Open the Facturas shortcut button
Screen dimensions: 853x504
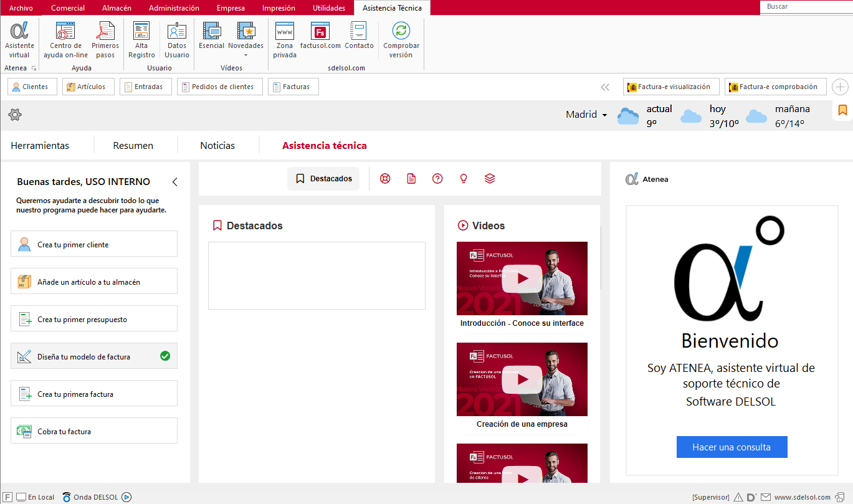click(293, 87)
